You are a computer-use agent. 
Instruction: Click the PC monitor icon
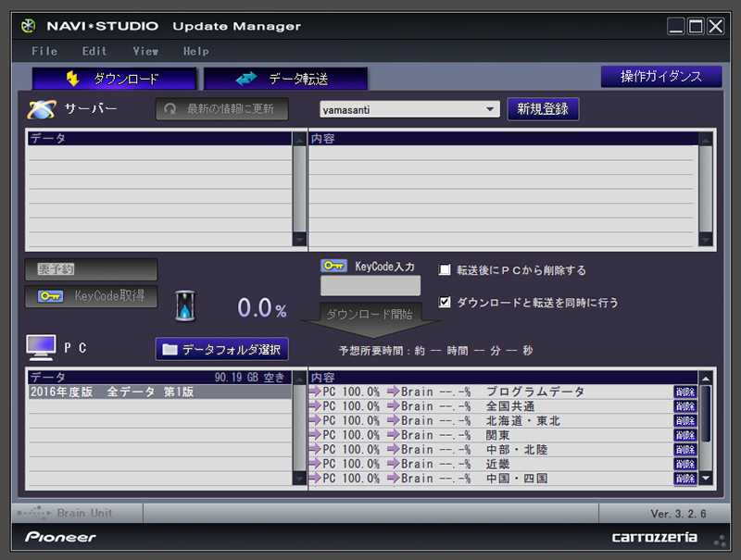41,348
